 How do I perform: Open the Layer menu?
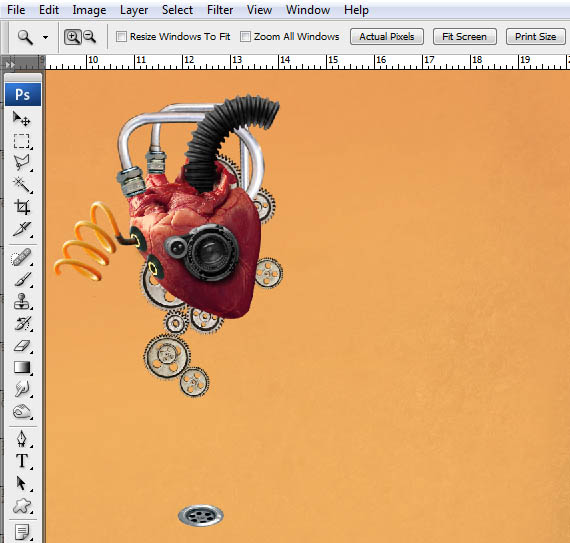pos(134,10)
